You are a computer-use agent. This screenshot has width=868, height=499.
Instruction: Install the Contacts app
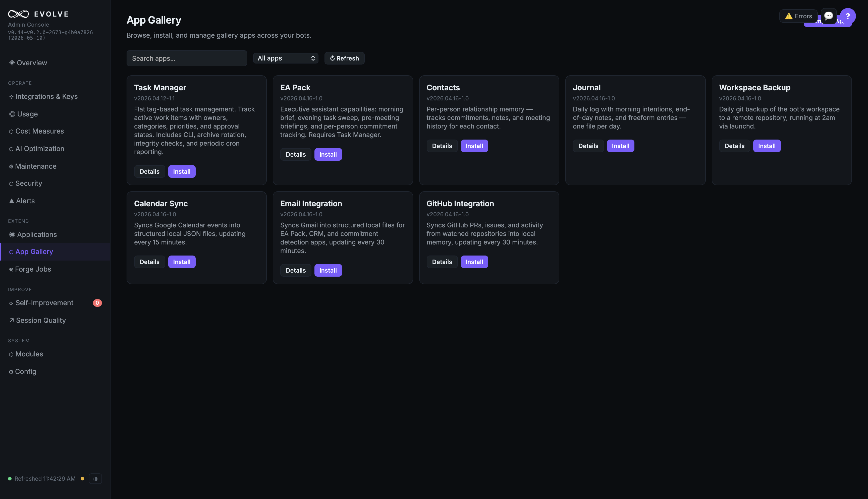[474, 146]
